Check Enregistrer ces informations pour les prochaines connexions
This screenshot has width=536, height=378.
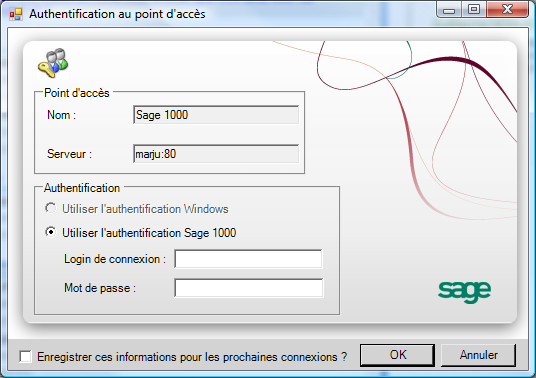(26, 356)
